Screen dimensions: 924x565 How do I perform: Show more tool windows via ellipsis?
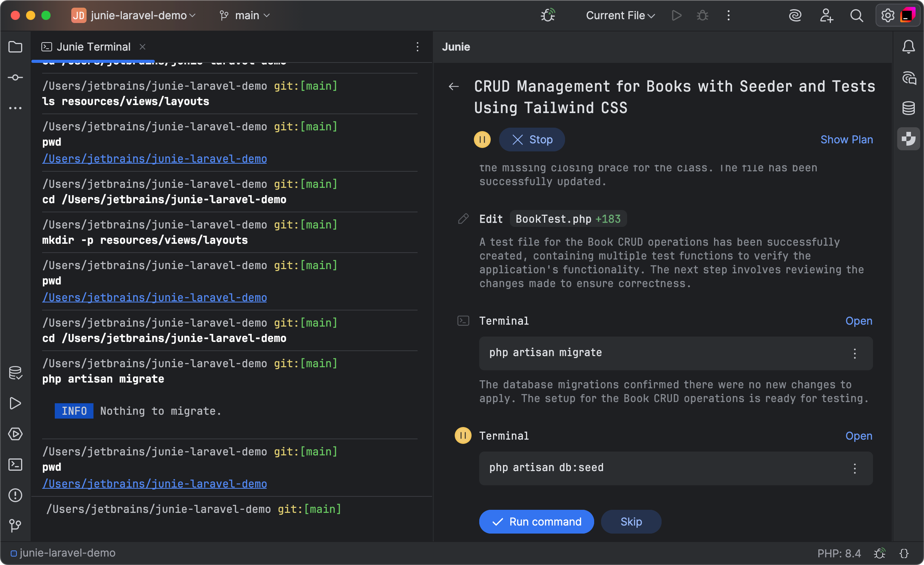coord(15,108)
